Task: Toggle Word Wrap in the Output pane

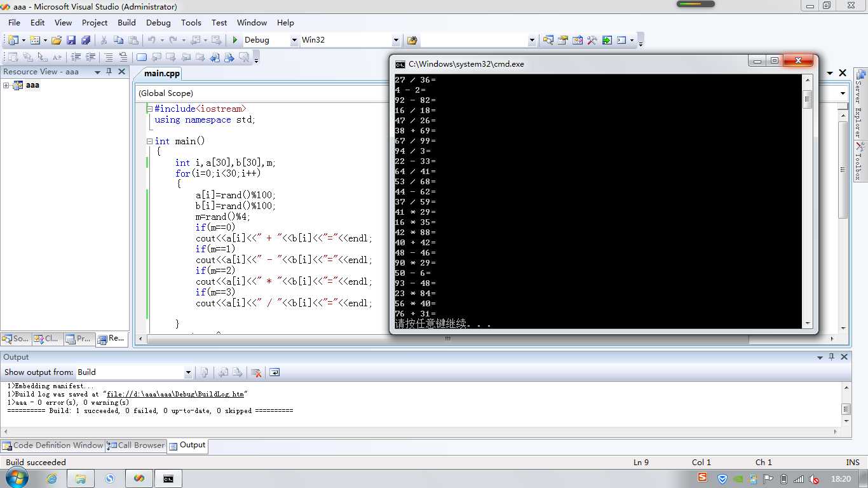Action: point(275,372)
